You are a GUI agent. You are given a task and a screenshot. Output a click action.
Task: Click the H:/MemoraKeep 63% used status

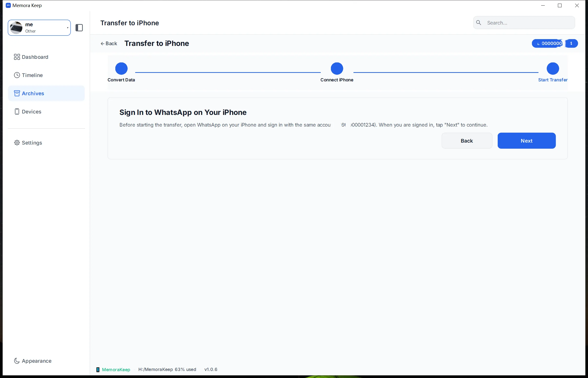click(x=167, y=369)
